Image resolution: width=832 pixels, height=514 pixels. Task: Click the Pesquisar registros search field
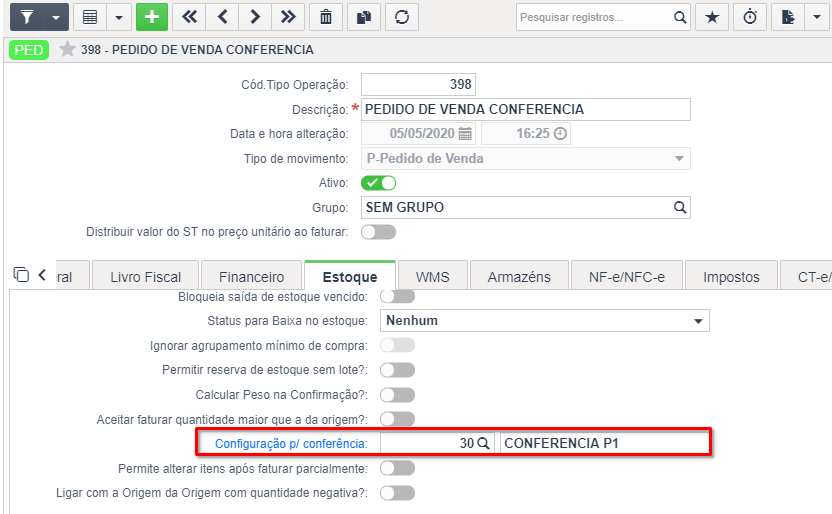593,17
